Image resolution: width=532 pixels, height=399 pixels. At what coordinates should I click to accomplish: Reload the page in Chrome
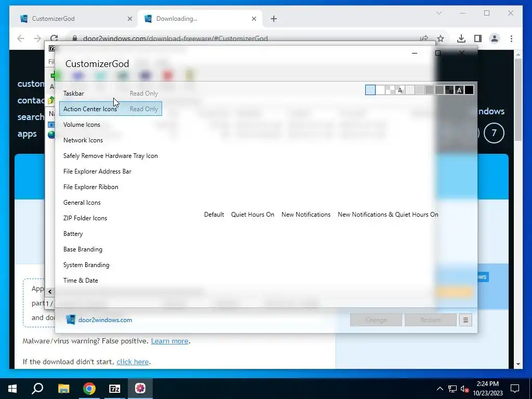click(54, 38)
